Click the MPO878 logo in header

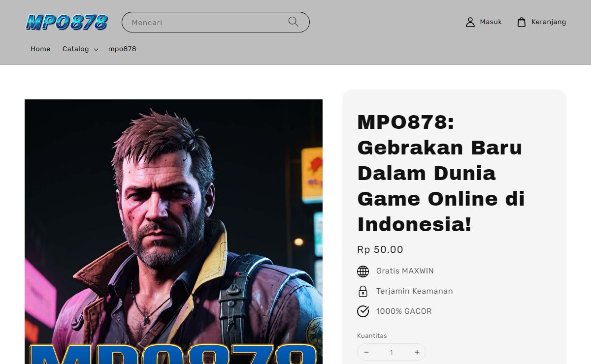[x=66, y=22]
